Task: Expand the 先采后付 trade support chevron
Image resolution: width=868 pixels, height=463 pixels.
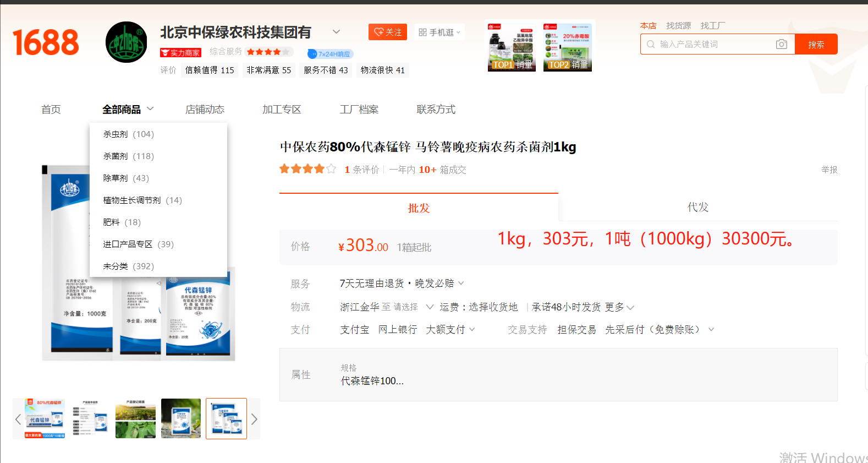Action: (x=711, y=329)
